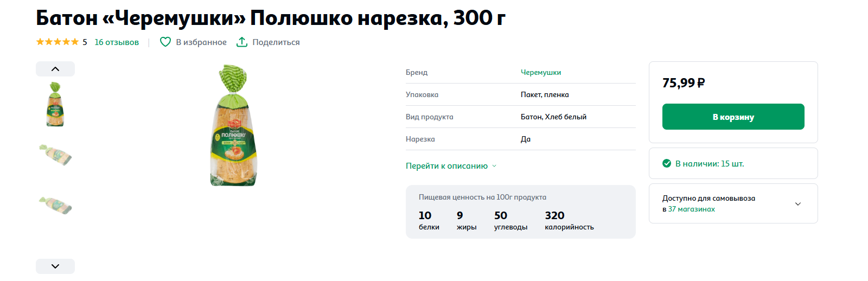Click the green in-stock checkmark icon
This screenshot has width=868, height=281.
coord(667,163)
